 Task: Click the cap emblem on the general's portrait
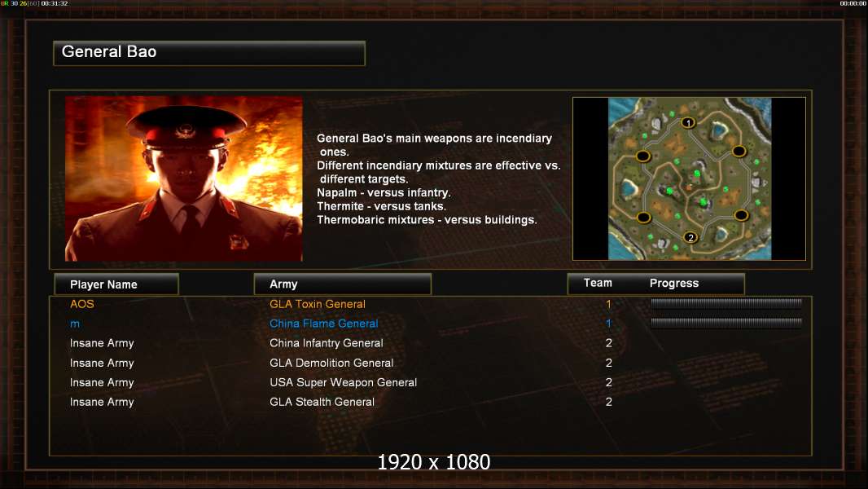(x=184, y=132)
